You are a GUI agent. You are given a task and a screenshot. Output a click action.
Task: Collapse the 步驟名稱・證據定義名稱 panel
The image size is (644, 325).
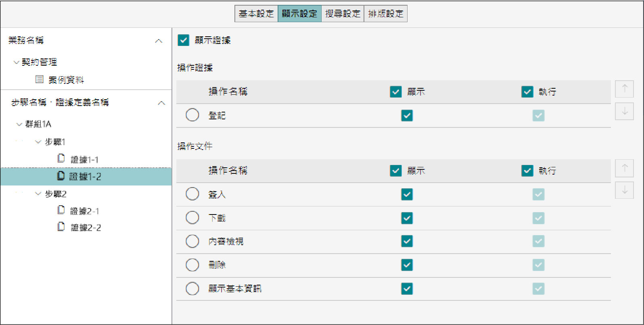161,103
